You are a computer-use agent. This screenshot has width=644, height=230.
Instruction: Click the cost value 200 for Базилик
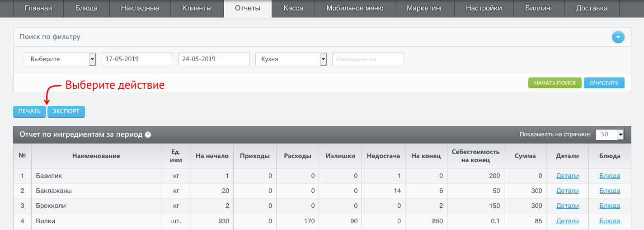(494, 176)
